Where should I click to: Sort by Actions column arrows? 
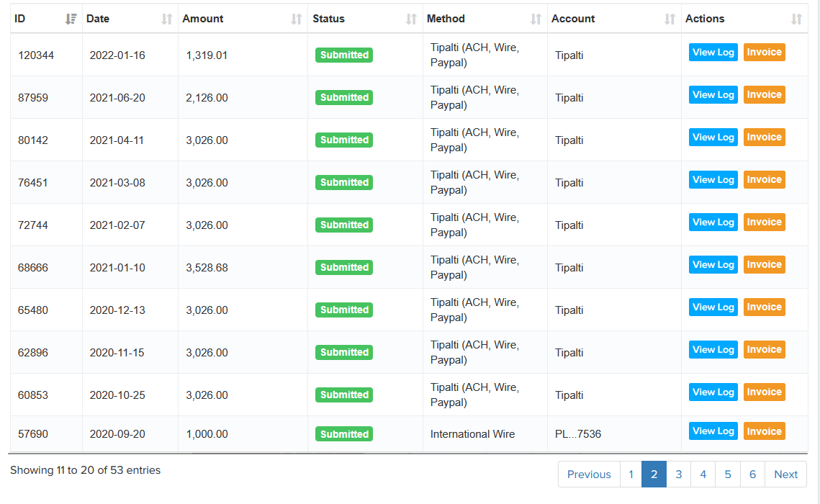(796, 19)
